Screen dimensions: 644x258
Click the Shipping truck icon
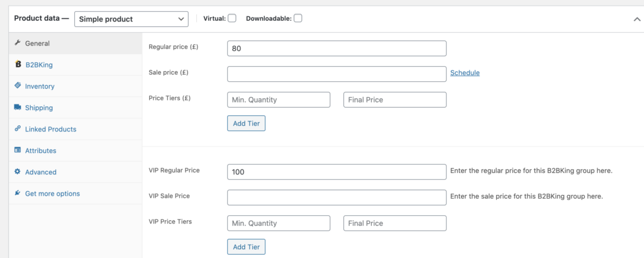[18, 107]
